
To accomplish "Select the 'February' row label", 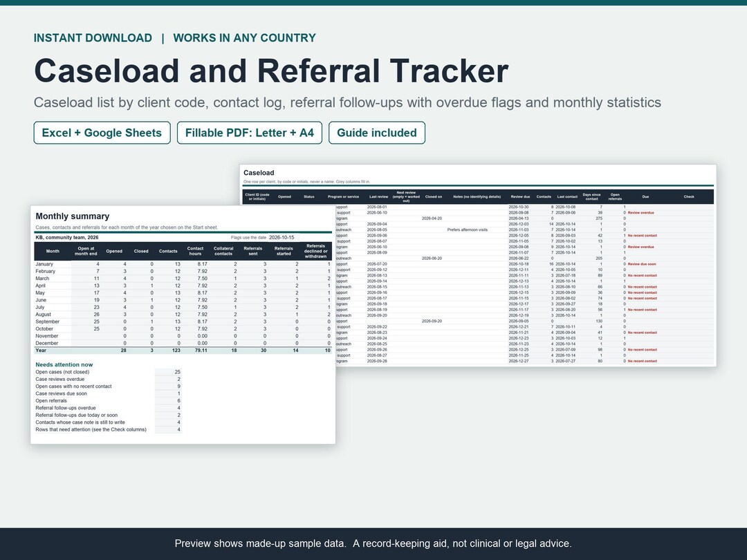I will pos(45,271).
